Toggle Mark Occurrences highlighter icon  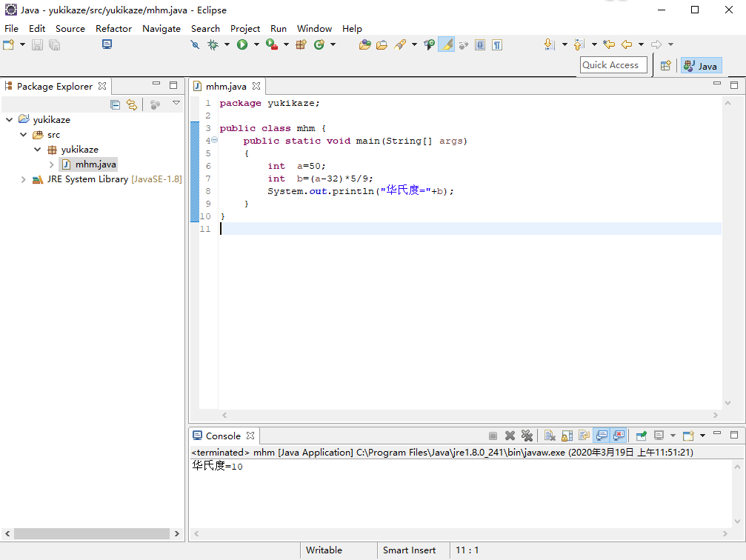click(446, 44)
